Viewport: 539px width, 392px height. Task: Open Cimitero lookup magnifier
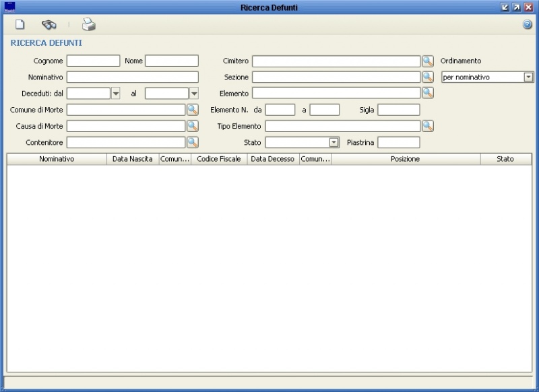[428, 61]
